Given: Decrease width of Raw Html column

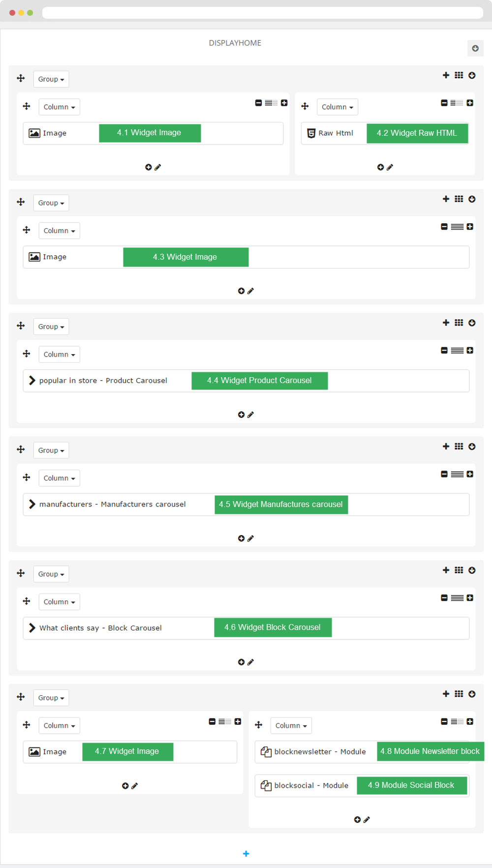Looking at the screenshot, I should pos(444,103).
